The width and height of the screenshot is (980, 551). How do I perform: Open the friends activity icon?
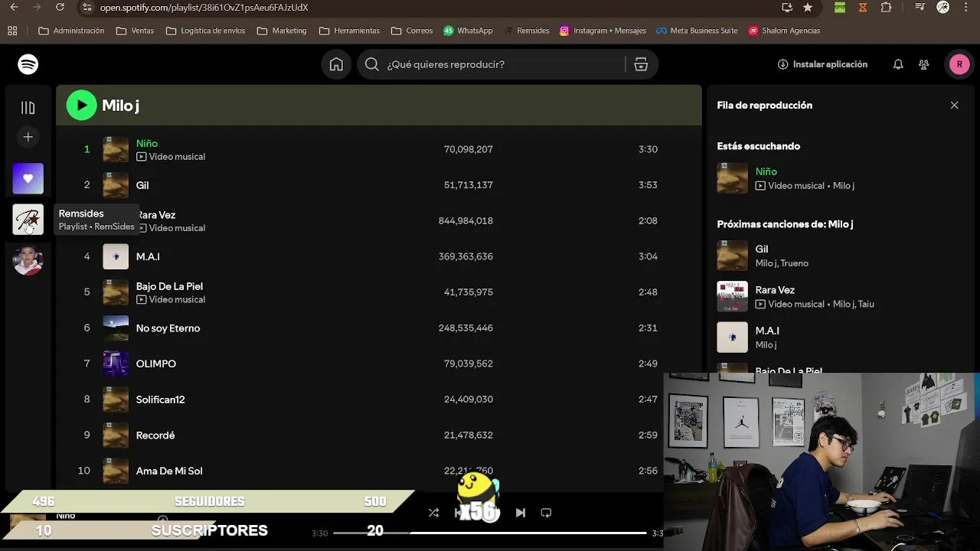point(924,64)
